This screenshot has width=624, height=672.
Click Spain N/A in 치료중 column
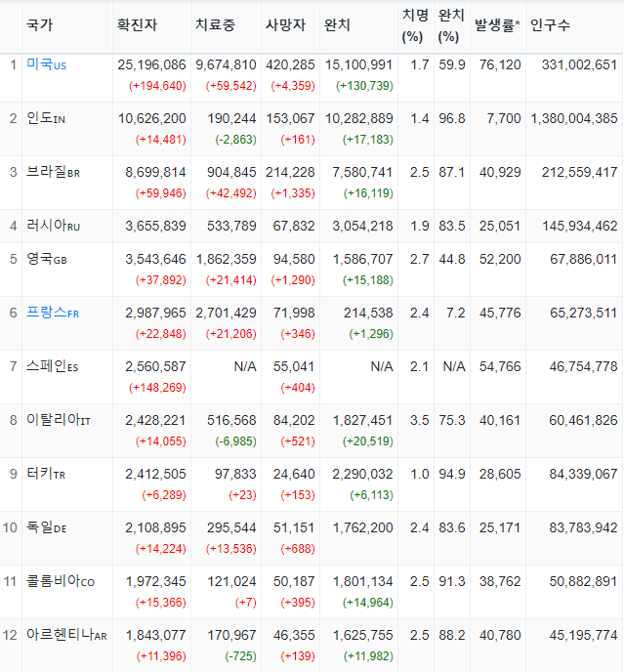pyautogui.click(x=245, y=366)
